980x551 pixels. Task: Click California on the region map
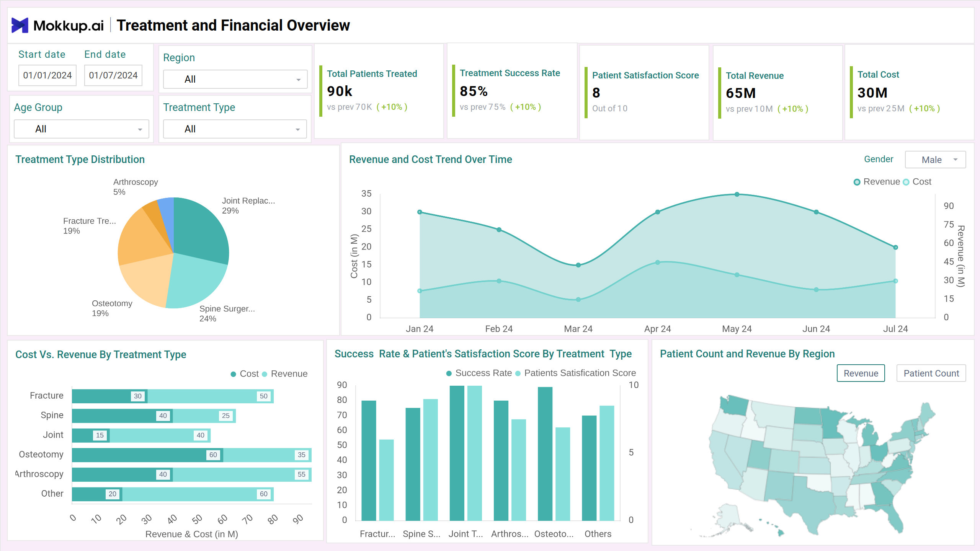coord(724,461)
